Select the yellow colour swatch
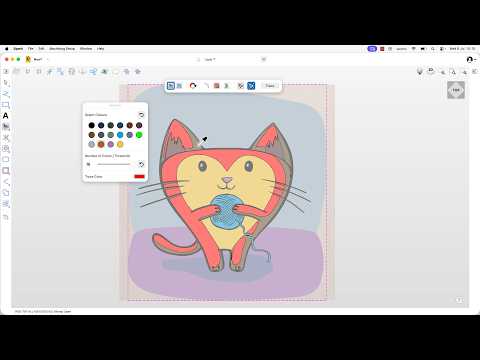Viewport: 480px width, 360px height. (x=120, y=144)
